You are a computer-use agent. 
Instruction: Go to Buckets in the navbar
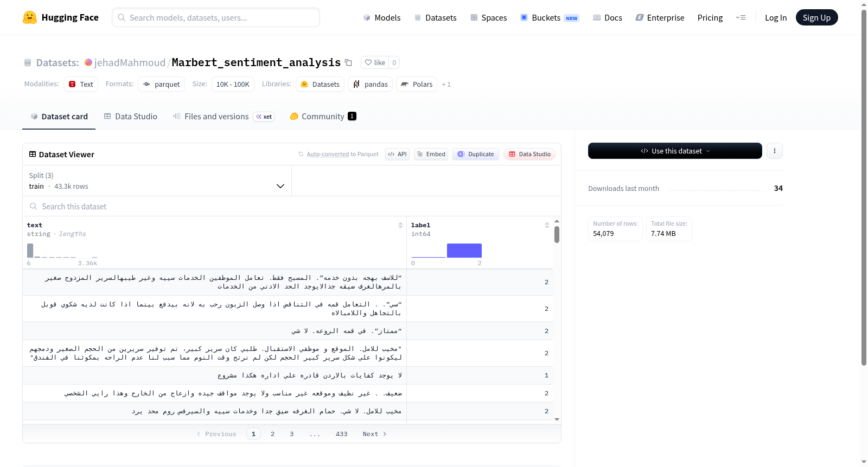549,17
